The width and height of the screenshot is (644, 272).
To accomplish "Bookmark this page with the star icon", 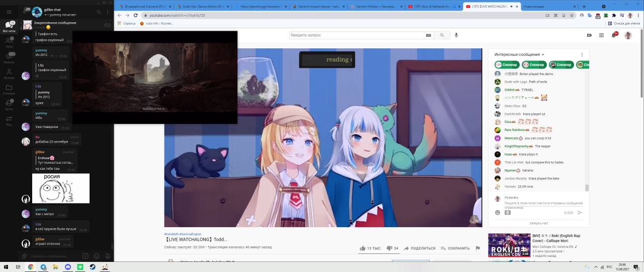I will coord(572,16).
